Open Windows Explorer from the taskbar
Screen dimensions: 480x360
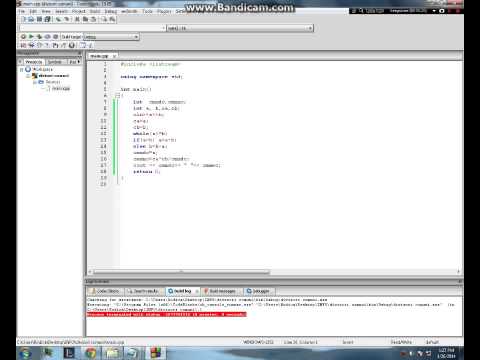click(x=112, y=353)
